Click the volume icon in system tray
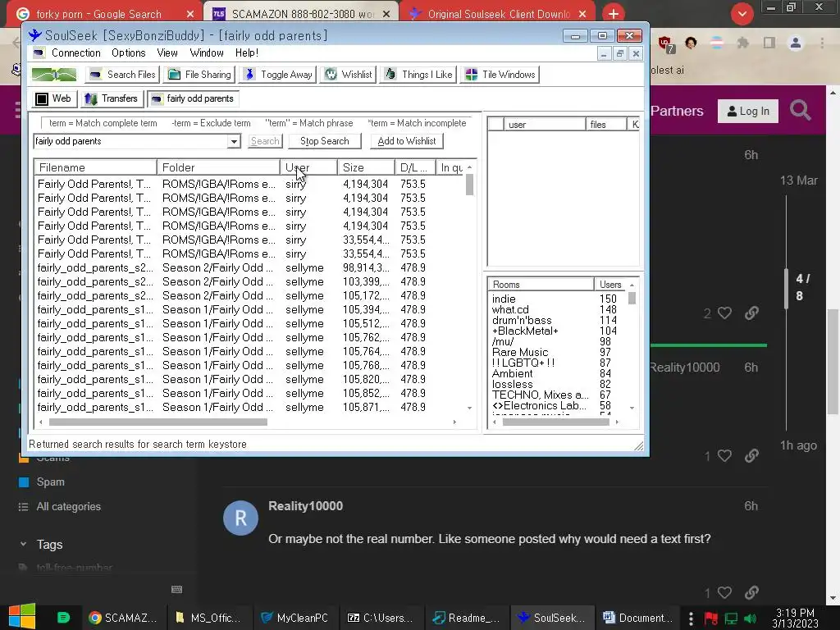Image resolution: width=840 pixels, height=630 pixels. 750,619
